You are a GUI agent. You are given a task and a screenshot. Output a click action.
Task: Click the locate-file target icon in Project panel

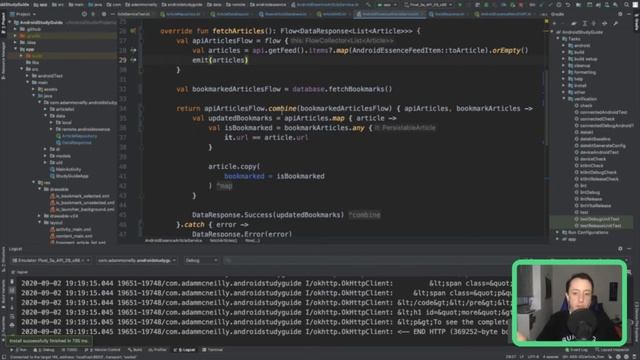pyautogui.click(x=84, y=14)
